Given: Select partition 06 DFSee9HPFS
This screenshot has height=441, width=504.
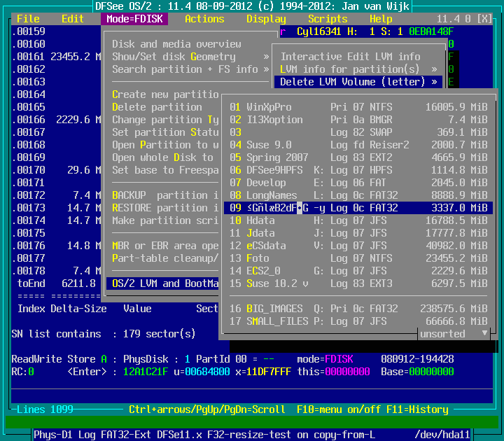Looking at the screenshot, I should [x=358, y=170].
